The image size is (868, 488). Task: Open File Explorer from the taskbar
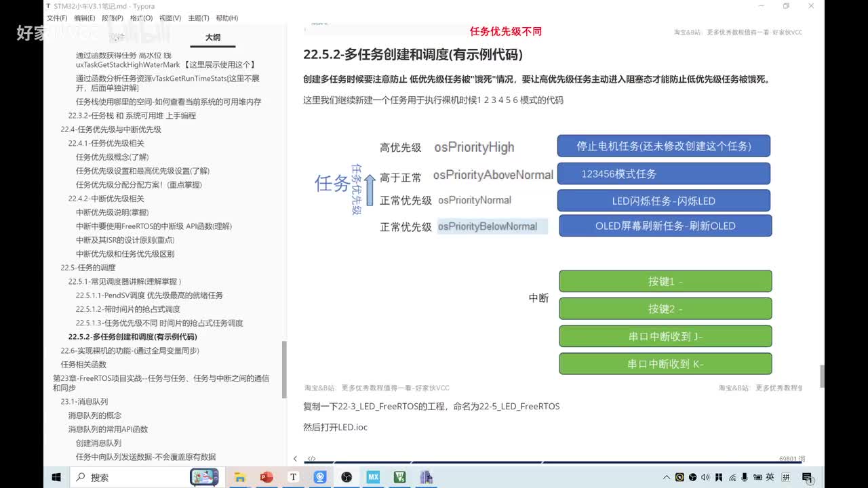point(239,477)
